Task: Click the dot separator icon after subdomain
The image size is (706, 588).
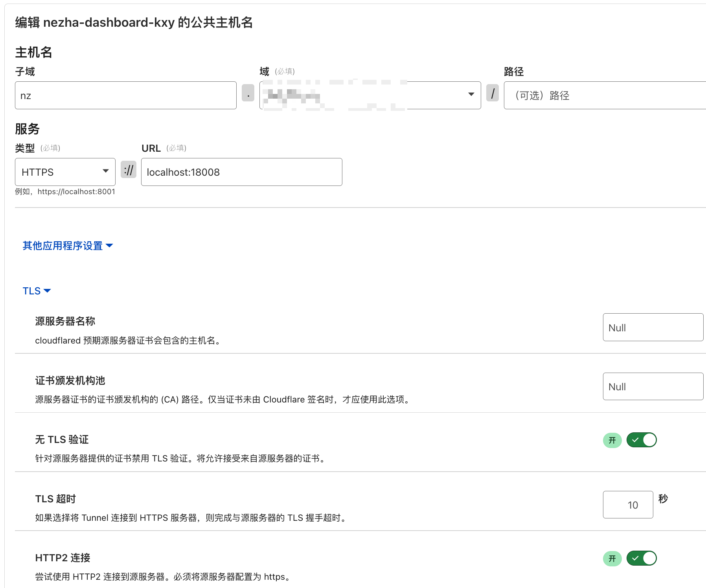Action: click(248, 93)
